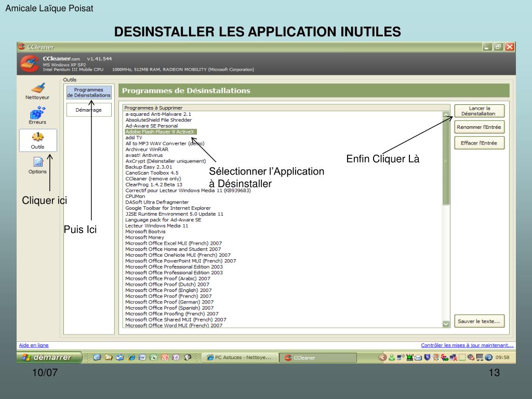Image resolution: width=532 pixels, height=399 pixels.
Task: Select the adsl TV entry
Action: pyautogui.click(x=134, y=137)
